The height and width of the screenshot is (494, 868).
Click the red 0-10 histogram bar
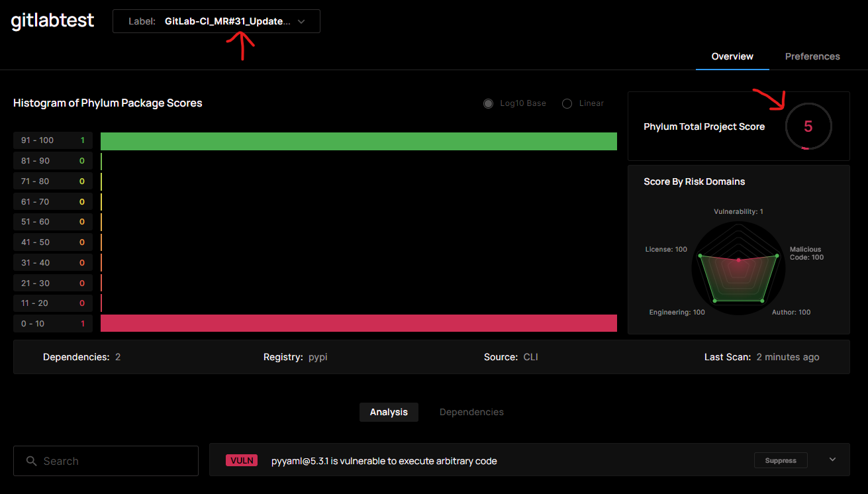point(358,323)
